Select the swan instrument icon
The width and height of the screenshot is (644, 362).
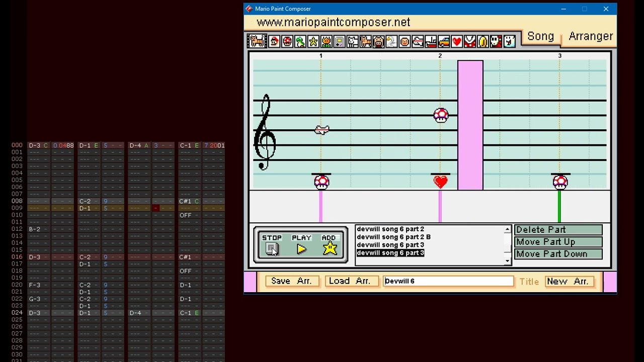click(x=391, y=41)
